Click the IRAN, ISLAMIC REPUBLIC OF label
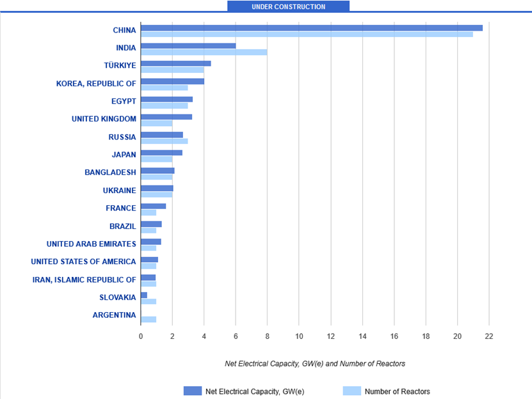This screenshot has width=532, height=399. 84,279
